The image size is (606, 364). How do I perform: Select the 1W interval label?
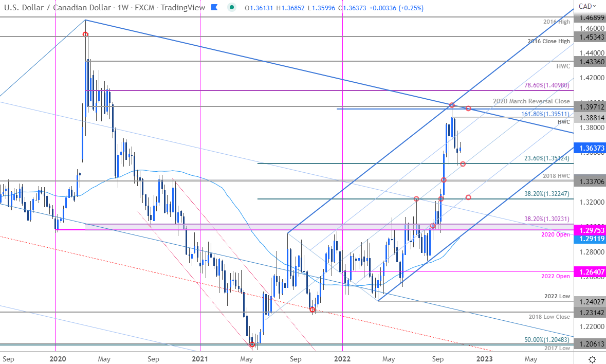click(x=123, y=7)
